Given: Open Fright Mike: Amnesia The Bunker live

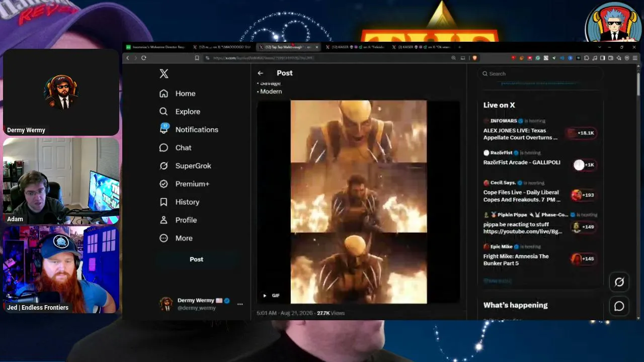Looking at the screenshot, I should pyautogui.click(x=516, y=260).
